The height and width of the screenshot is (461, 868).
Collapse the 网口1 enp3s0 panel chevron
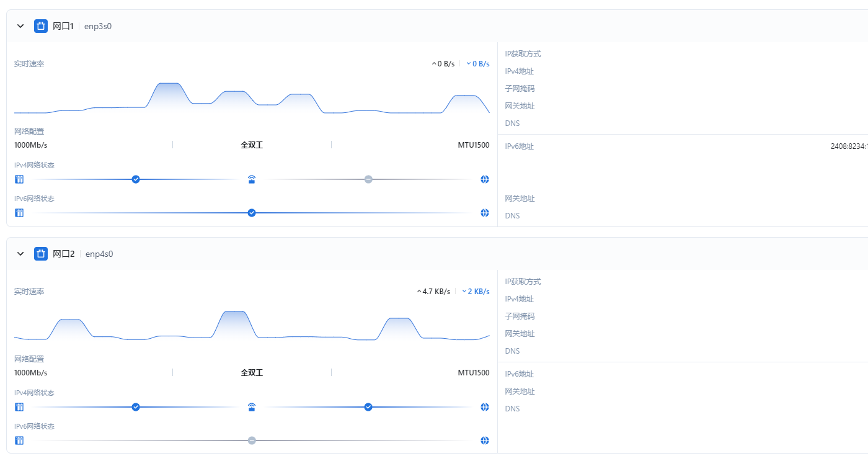pos(20,26)
